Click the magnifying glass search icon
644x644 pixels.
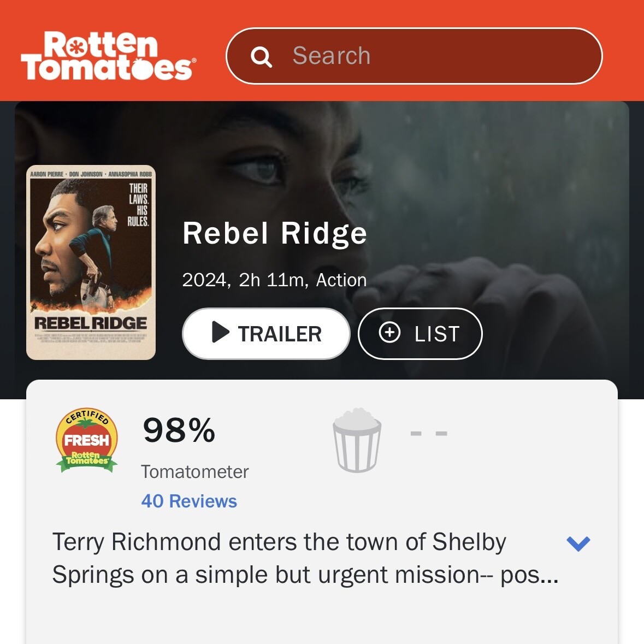click(261, 56)
